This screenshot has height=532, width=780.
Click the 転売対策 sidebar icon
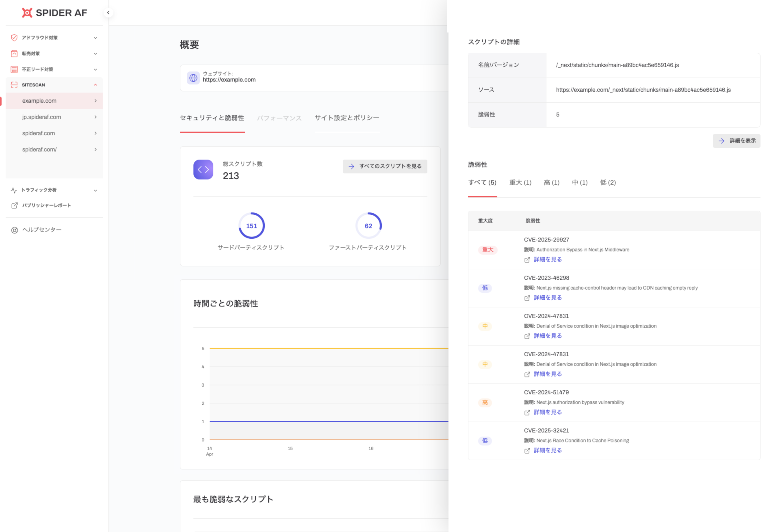[14, 53]
